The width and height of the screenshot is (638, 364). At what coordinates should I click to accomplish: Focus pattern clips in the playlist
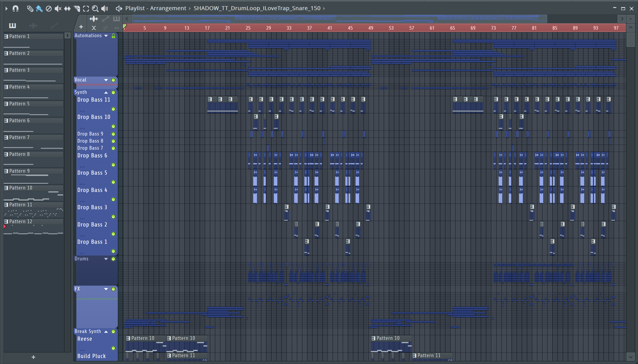click(x=117, y=19)
